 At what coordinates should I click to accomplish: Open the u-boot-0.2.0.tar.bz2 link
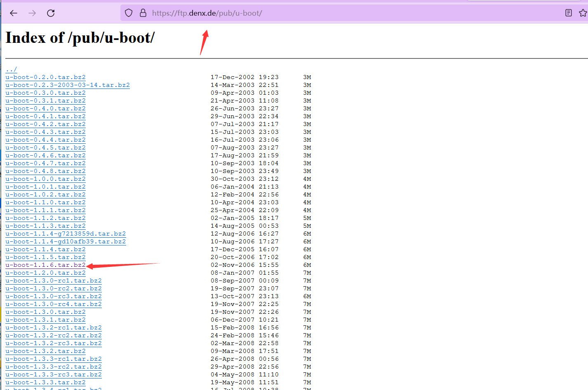click(x=45, y=77)
